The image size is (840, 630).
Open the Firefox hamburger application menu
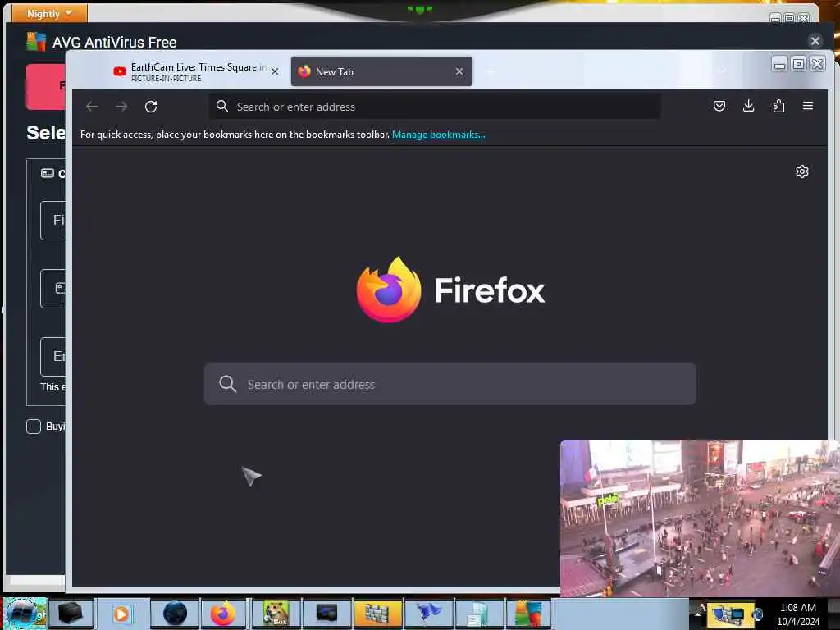[x=808, y=106]
